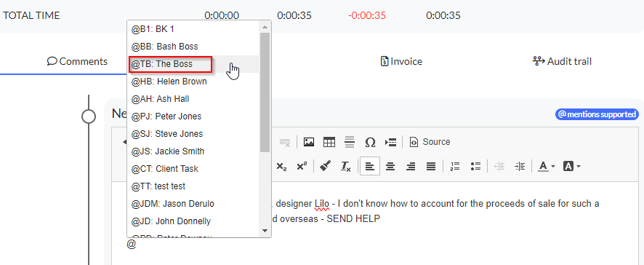Click the timeline circle marker
The height and width of the screenshot is (265, 644).
[x=89, y=116]
